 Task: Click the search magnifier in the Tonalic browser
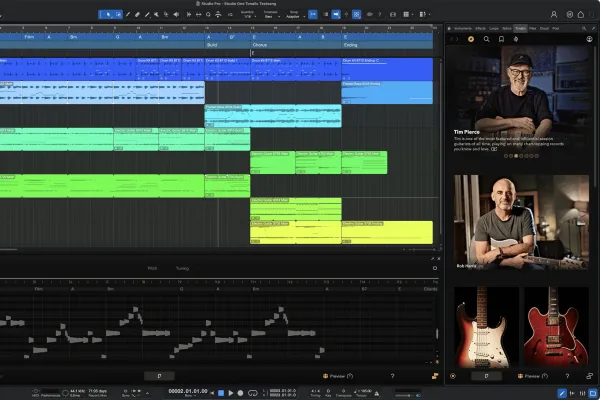[486, 39]
